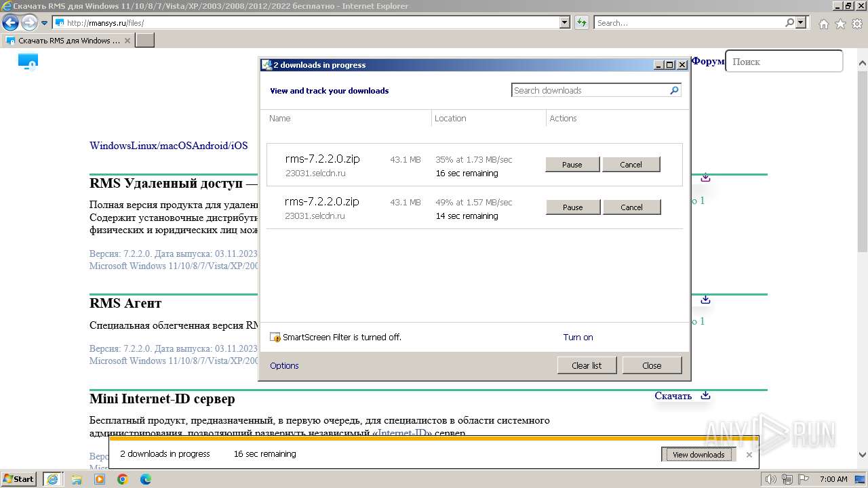Launch Microsoft Edge from the taskbar

(145, 479)
